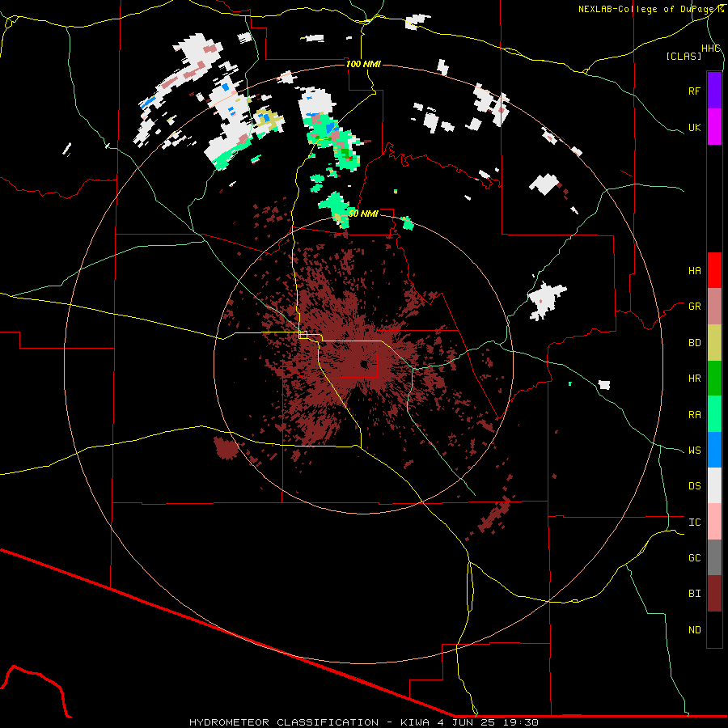Click the HHC product code label

(710, 49)
